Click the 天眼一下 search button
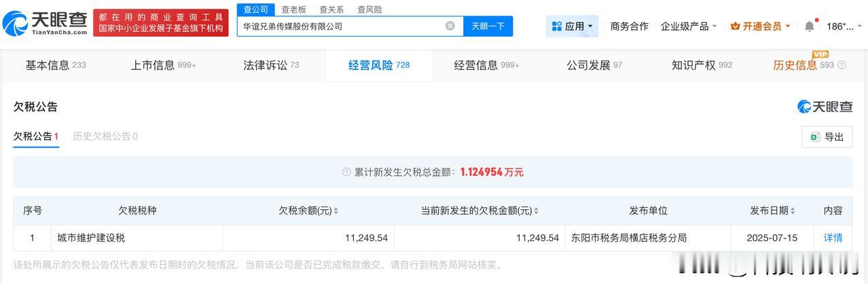The height and width of the screenshot is (284, 868). tap(488, 26)
